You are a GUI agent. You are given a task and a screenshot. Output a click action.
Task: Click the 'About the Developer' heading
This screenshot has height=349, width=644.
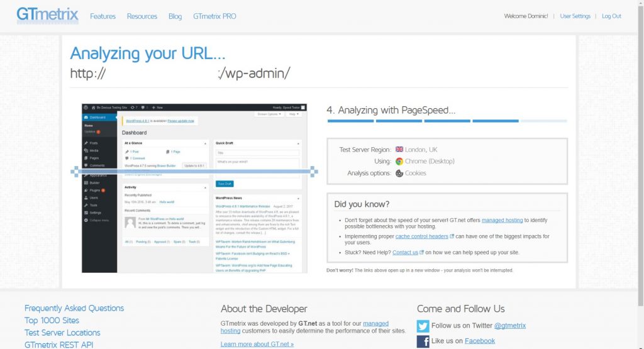[x=264, y=309]
